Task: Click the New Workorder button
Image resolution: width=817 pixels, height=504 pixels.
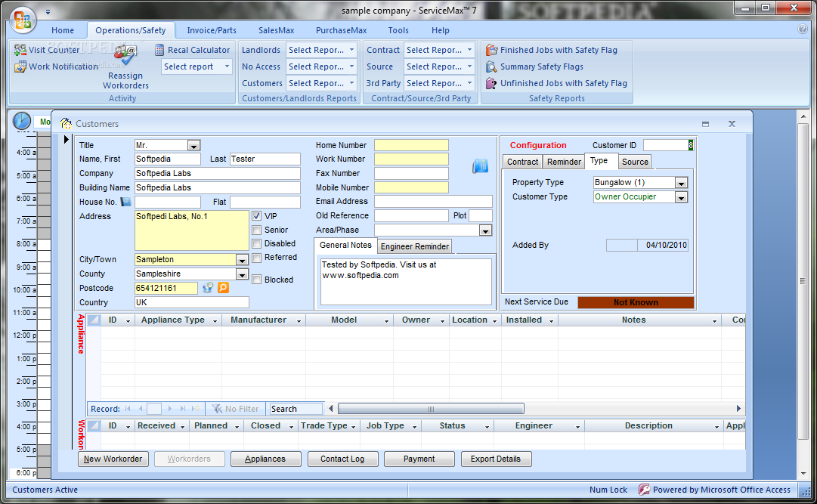Action: point(113,459)
